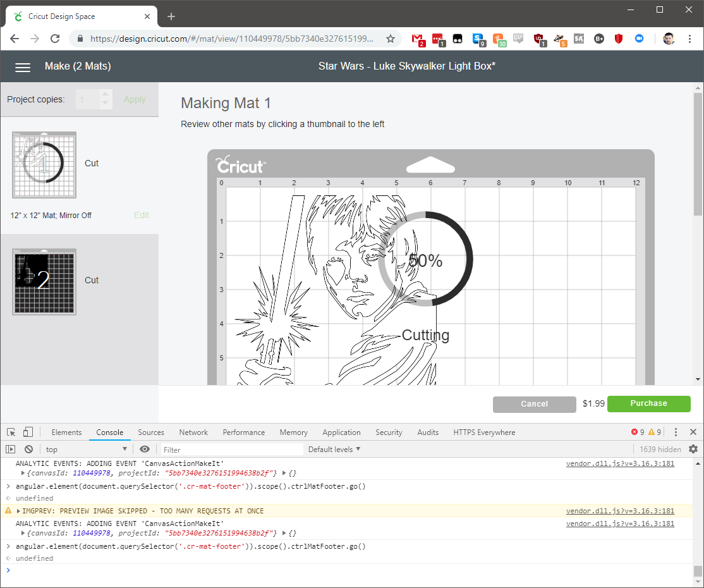The image size is (704, 588).
Task: Switch to the Network tab
Action: (x=193, y=432)
